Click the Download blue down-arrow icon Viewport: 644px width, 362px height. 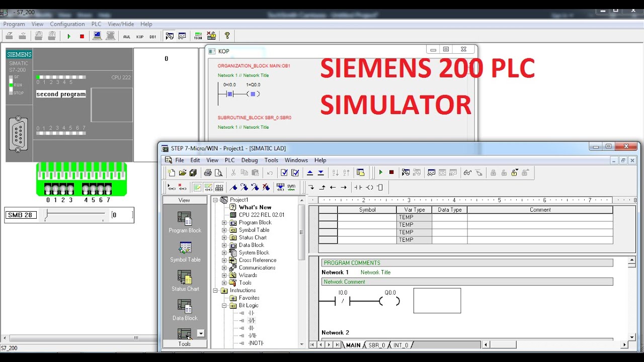click(321, 173)
